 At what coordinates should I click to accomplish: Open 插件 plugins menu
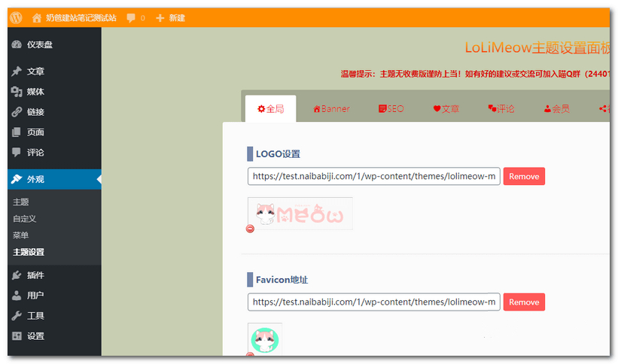point(35,275)
